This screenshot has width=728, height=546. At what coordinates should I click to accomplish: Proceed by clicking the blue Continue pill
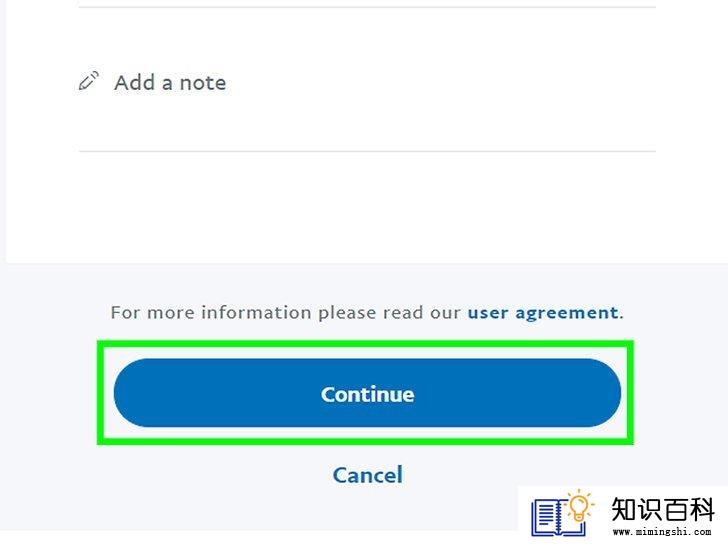pyautogui.click(x=367, y=393)
